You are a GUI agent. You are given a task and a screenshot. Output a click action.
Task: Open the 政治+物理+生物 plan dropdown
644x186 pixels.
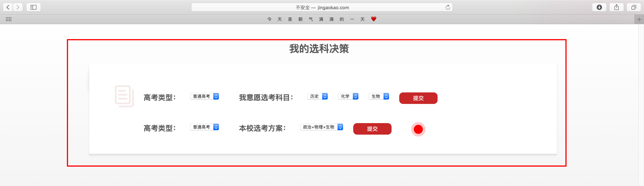[321, 127]
